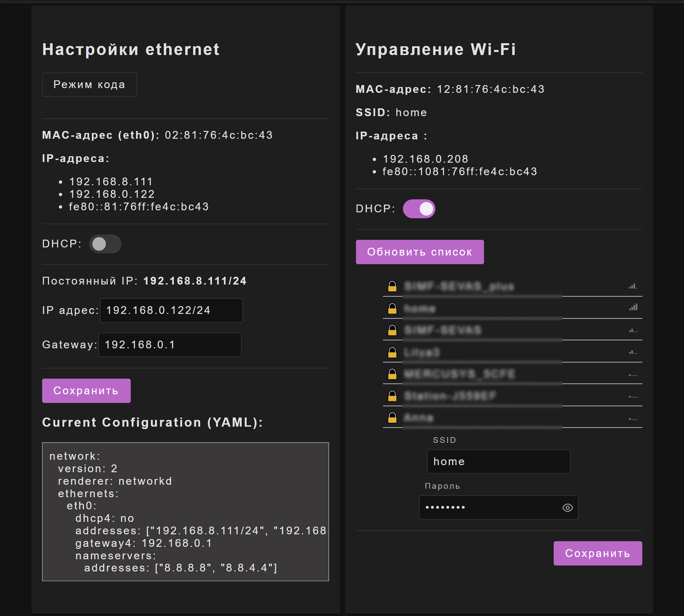The width and height of the screenshot is (684, 616).
Task: Focus the Gateway input field
Action: (x=169, y=345)
